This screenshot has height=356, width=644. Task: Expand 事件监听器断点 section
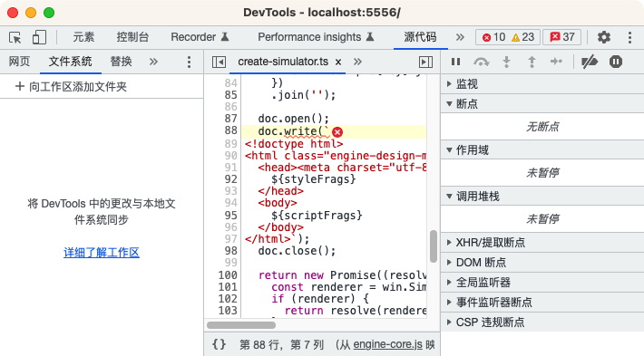[542, 303]
